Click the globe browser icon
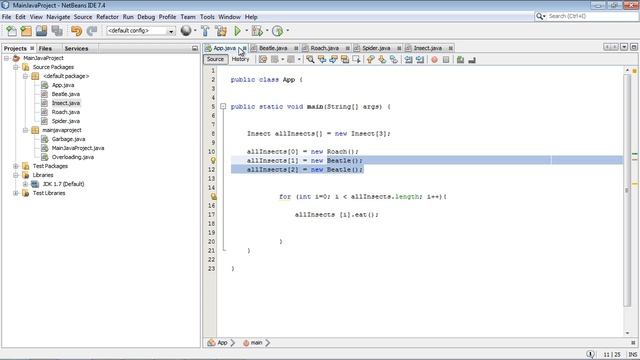The width and height of the screenshot is (640, 360). click(186, 31)
